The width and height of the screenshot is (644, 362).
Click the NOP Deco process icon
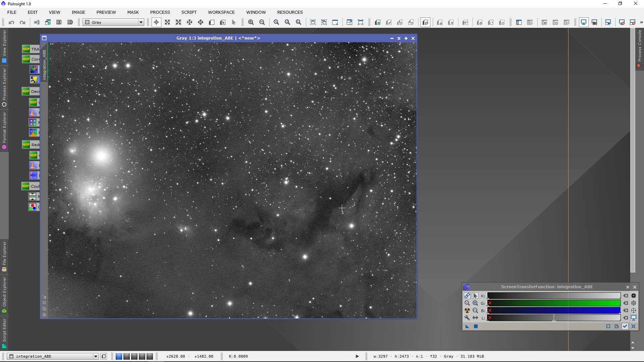coord(31,91)
